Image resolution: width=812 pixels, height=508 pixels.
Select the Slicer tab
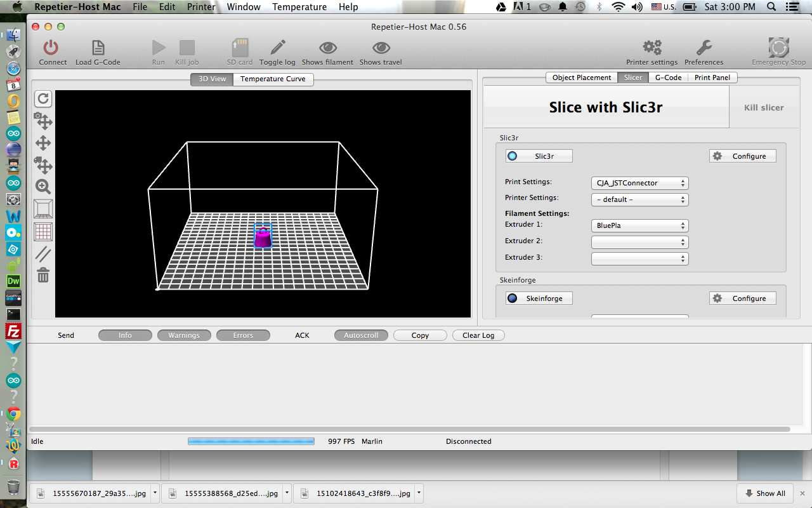633,77
